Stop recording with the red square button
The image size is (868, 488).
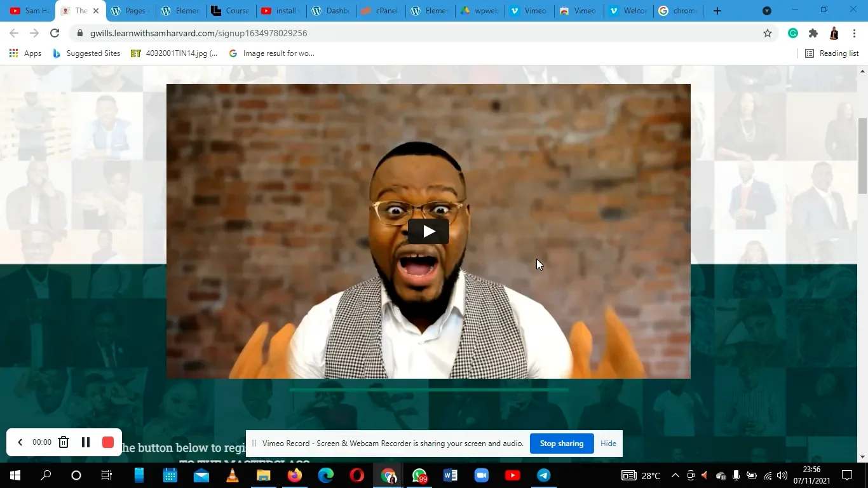tap(108, 442)
